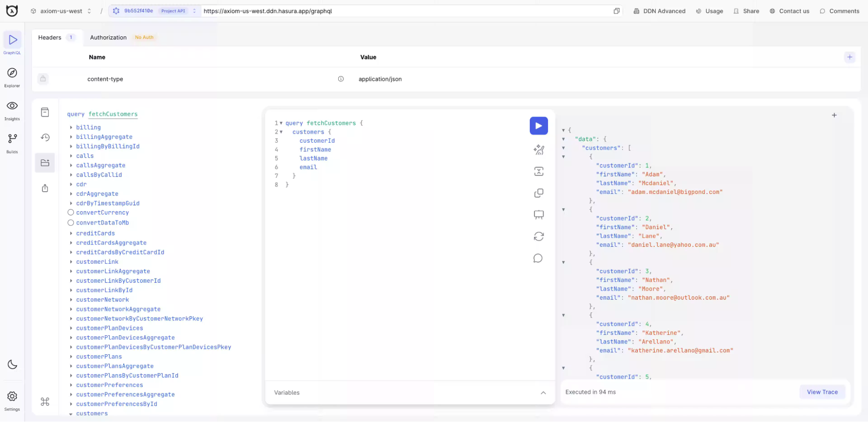The height and width of the screenshot is (422, 868).
Task: Click the content-type header name field
Action: coord(105,79)
